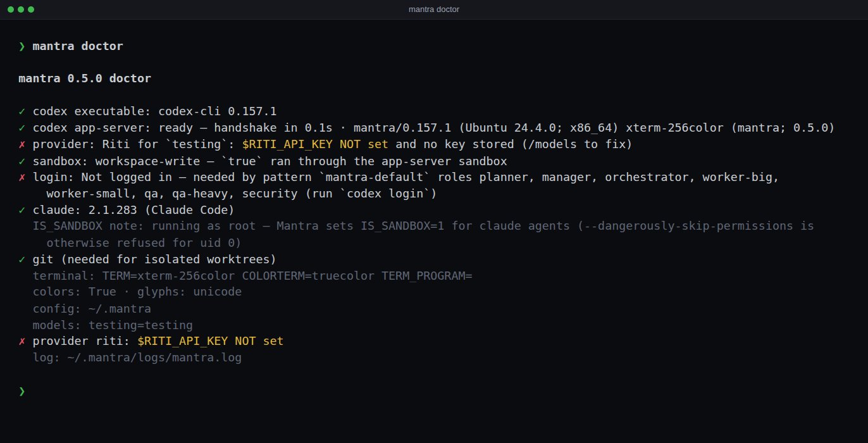Screen dimensions: 868x443
Task: Click the window title mantra doctor
Action: coord(434,9)
